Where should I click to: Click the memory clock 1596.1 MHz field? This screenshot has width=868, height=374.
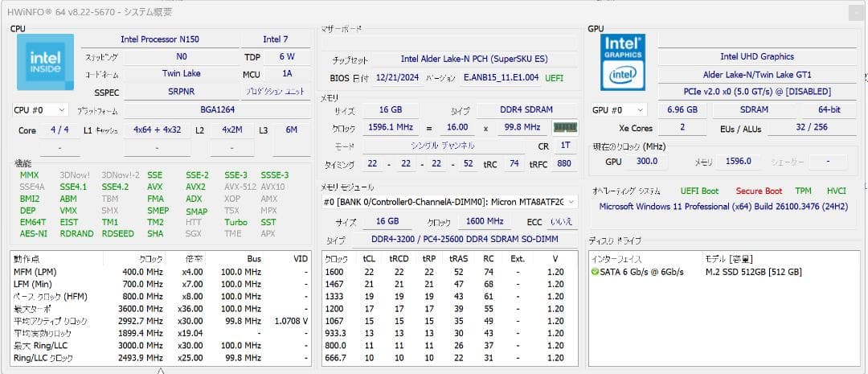pos(391,127)
